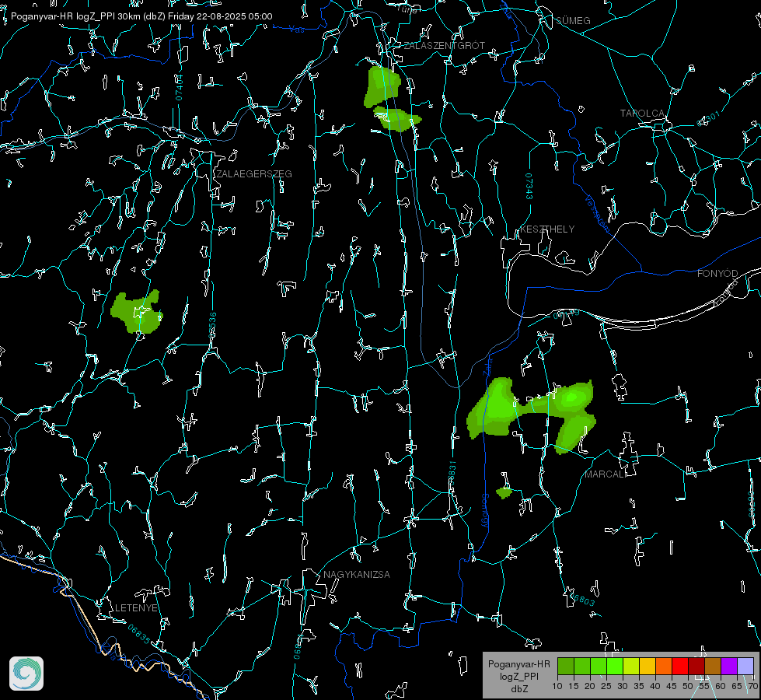Click the road number label 07404
The image size is (761, 700).
(179, 87)
